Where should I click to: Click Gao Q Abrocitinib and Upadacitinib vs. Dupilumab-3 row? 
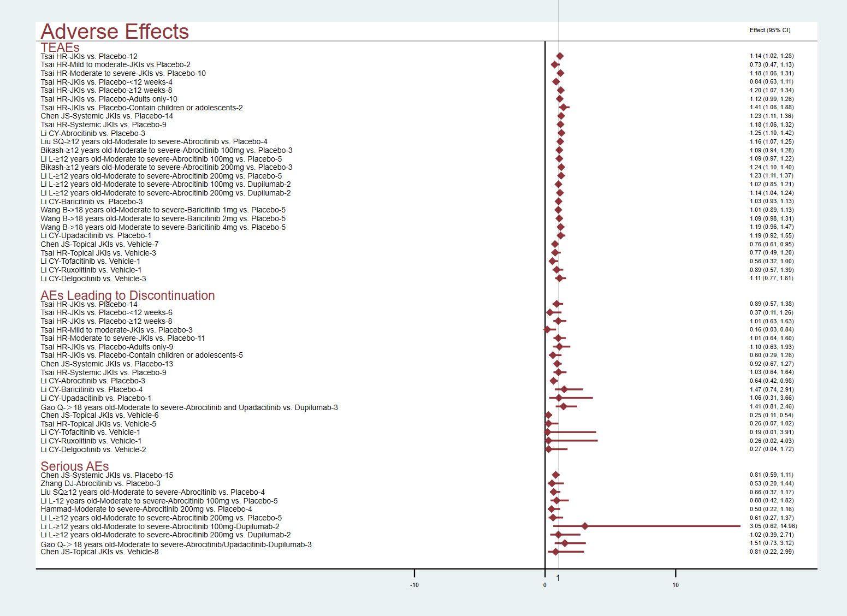pos(189,407)
